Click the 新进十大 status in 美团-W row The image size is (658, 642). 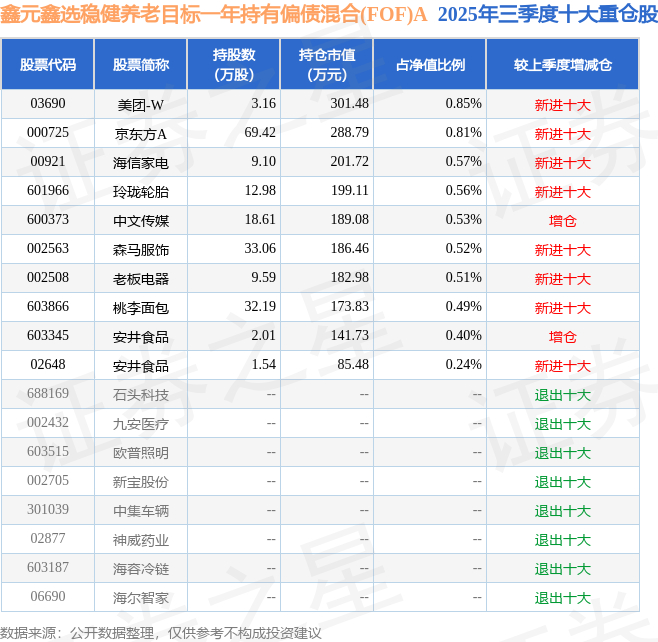[x=563, y=105]
